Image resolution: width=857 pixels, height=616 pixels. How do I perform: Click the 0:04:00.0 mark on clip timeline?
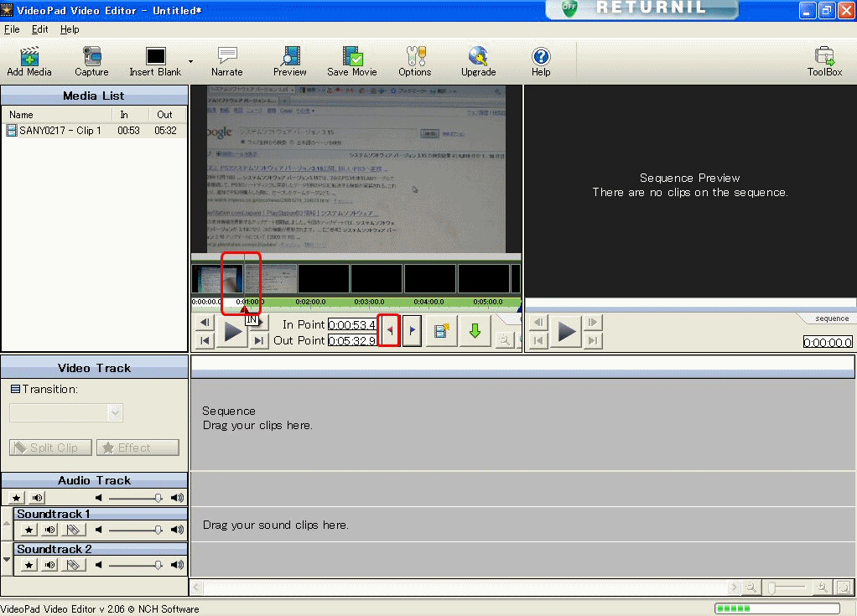(x=428, y=302)
